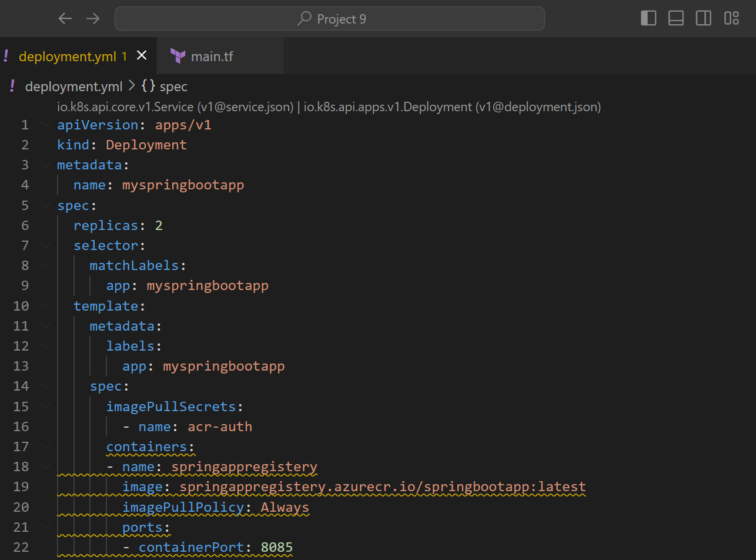Viewport: 756px width, 560px height.
Task: Click the replicas value 2
Action: click(x=159, y=225)
